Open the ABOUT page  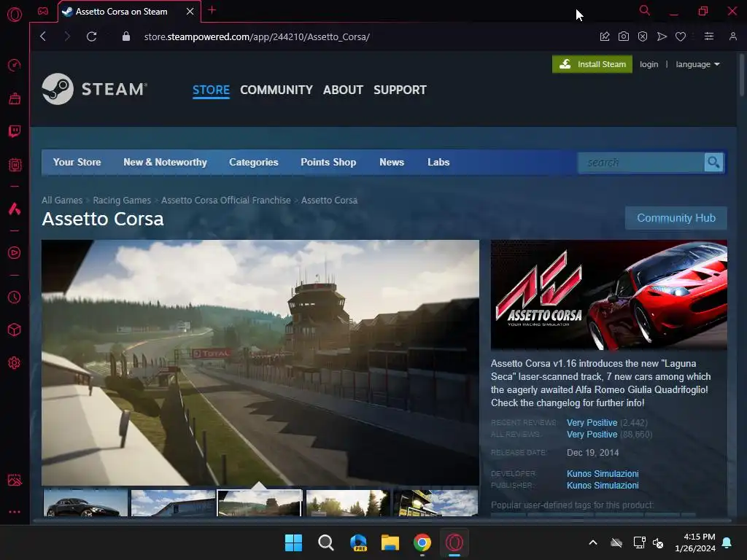pyautogui.click(x=343, y=90)
